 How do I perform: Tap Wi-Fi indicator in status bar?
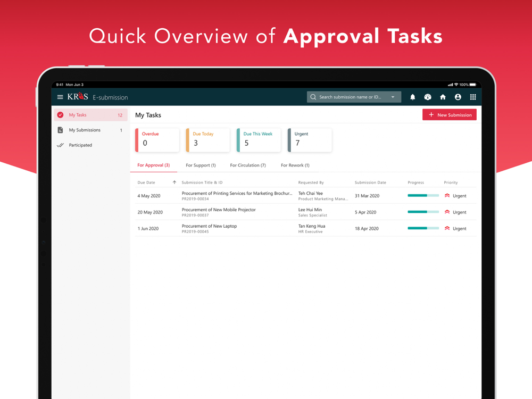(456, 85)
